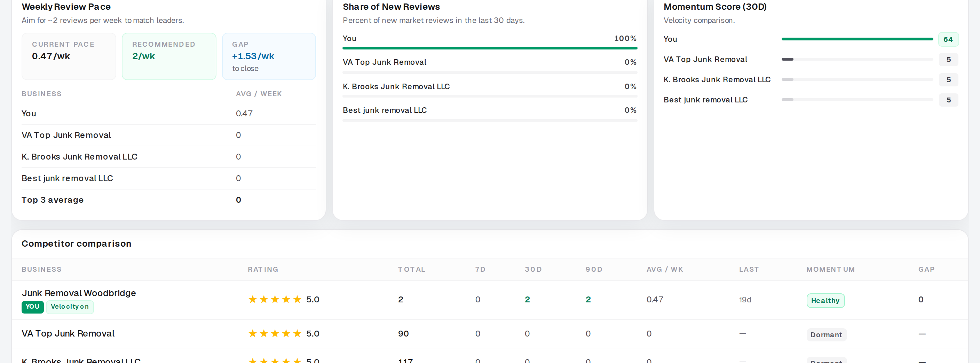Click the AVG / WK column header
The image size is (980, 363).
[665, 269]
